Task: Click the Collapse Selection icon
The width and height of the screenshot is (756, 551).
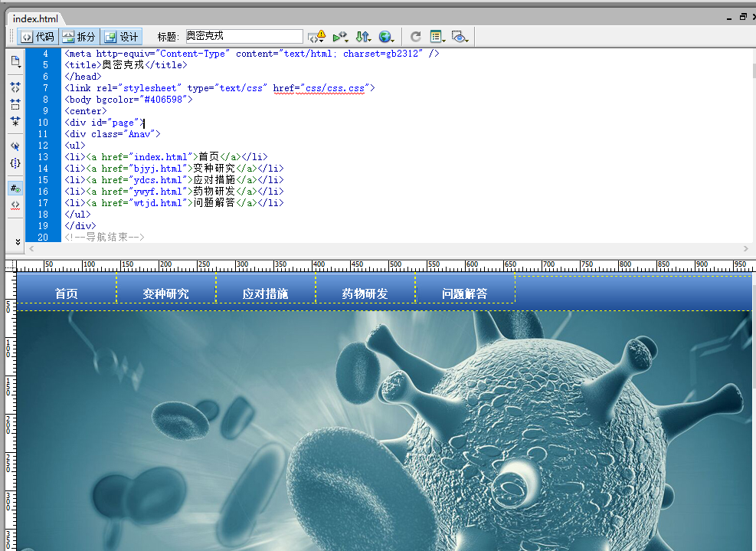Action: point(15,104)
